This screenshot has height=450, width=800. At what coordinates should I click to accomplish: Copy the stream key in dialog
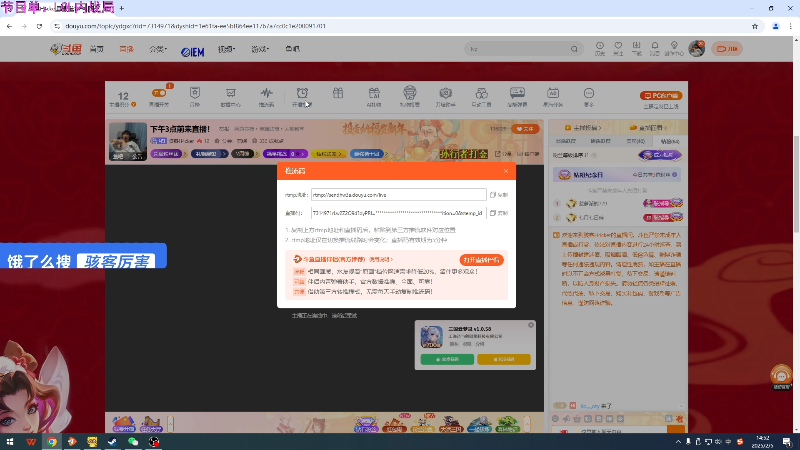(x=499, y=213)
